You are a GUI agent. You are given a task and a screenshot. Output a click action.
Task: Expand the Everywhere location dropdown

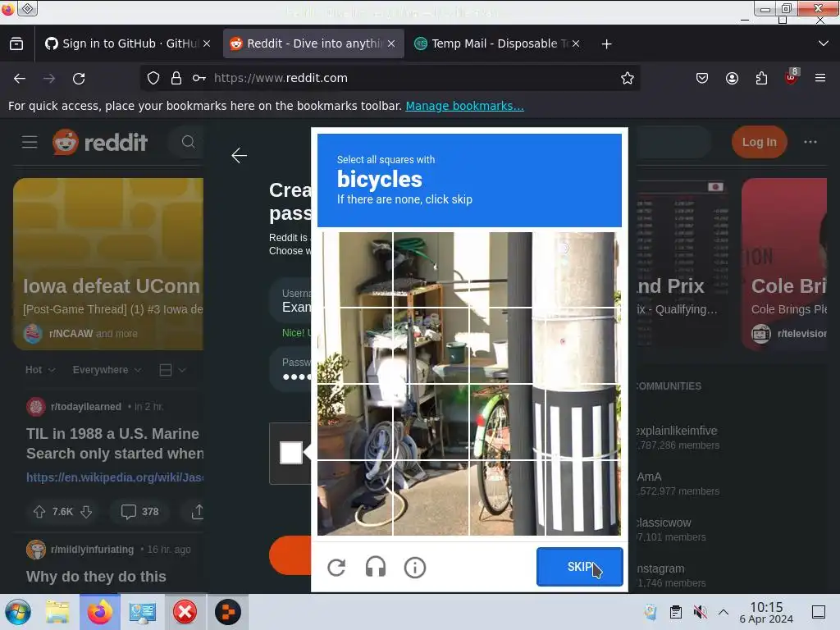click(107, 370)
